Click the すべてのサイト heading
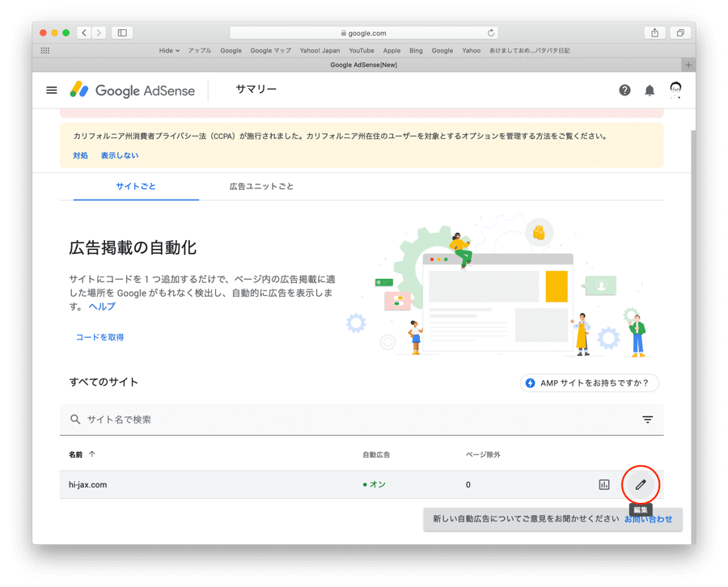 (x=104, y=382)
